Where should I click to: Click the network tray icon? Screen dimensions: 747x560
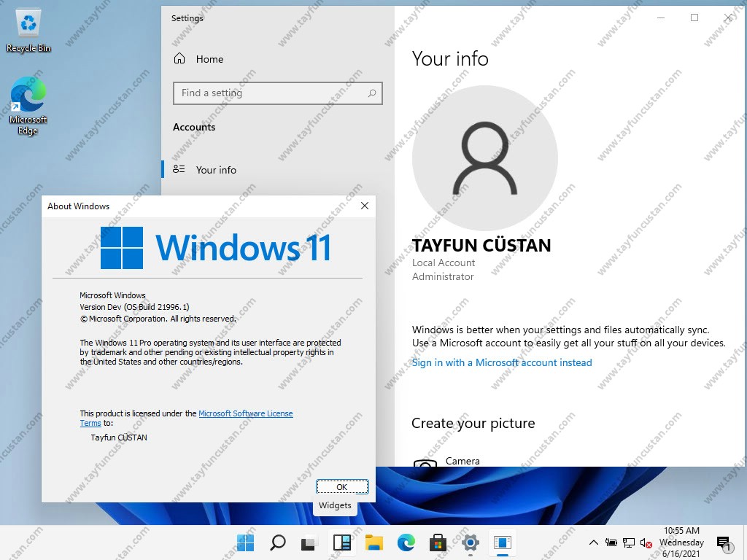[629, 542]
